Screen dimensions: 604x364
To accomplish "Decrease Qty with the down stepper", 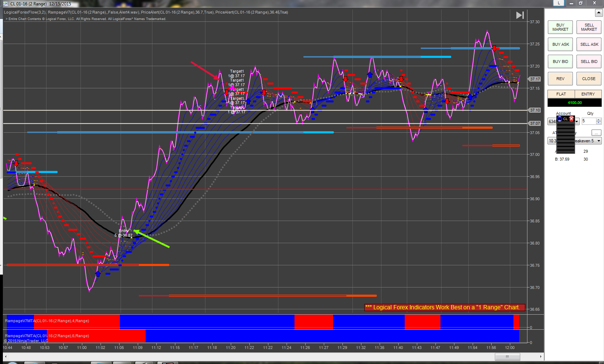I will (599, 123).
